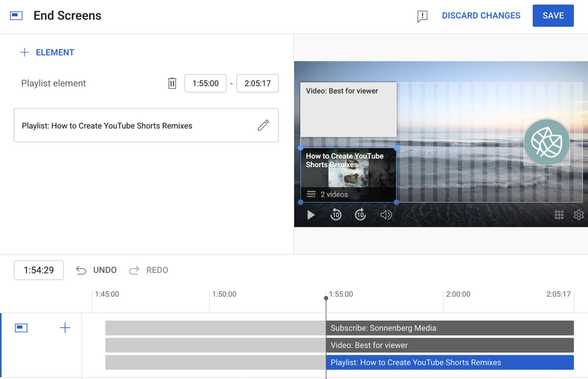Image resolution: width=588 pixels, height=379 pixels.
Task: Edit the playlist using the pencil icon
Action: coord(263,125)
